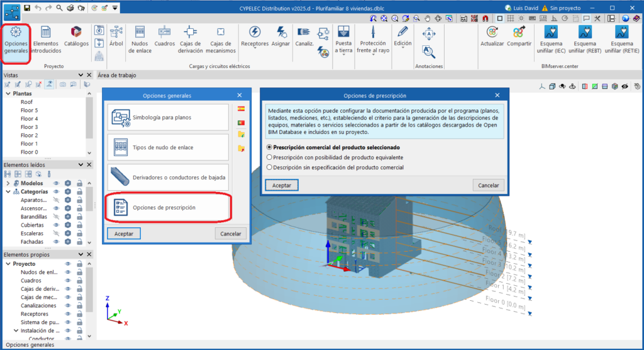644x350 pixels.
Task: Toggle visibility of Fachadas row
Action: (x=56, y=242)
